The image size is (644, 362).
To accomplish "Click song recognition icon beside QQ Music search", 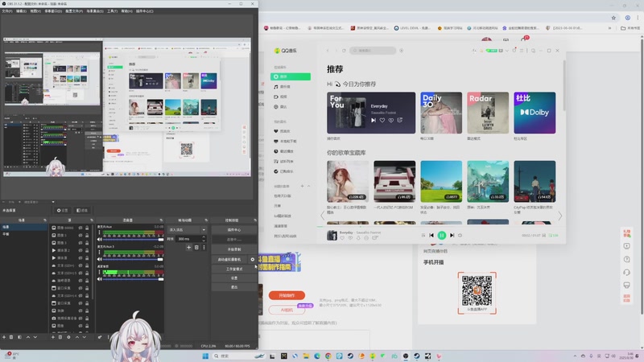I will pos(401,51).
